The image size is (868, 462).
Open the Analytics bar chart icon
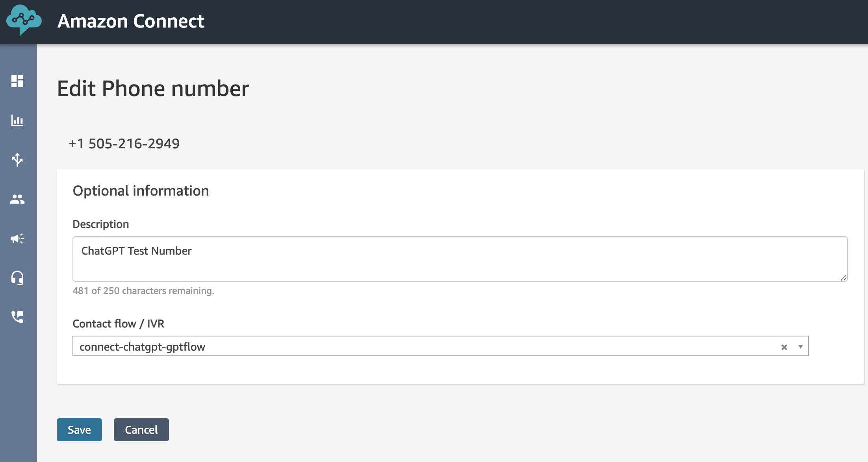(17, 120)
